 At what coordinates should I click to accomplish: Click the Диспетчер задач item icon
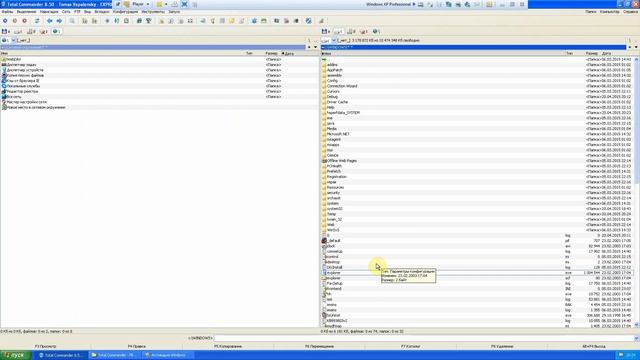coord(4,64)
